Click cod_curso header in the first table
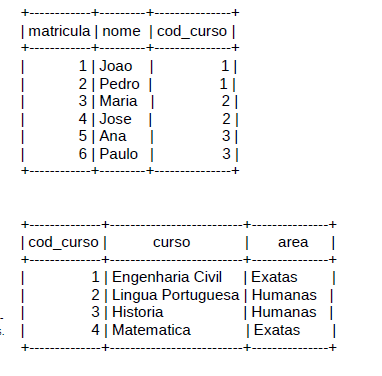382x376 pixels. point(192,32)
